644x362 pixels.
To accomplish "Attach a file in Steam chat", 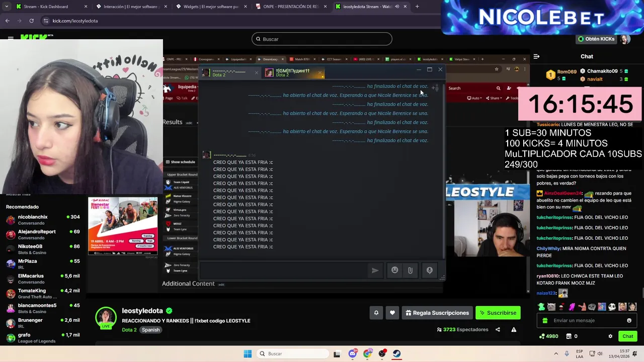I will pyautogui.click(x=410, y=270).
